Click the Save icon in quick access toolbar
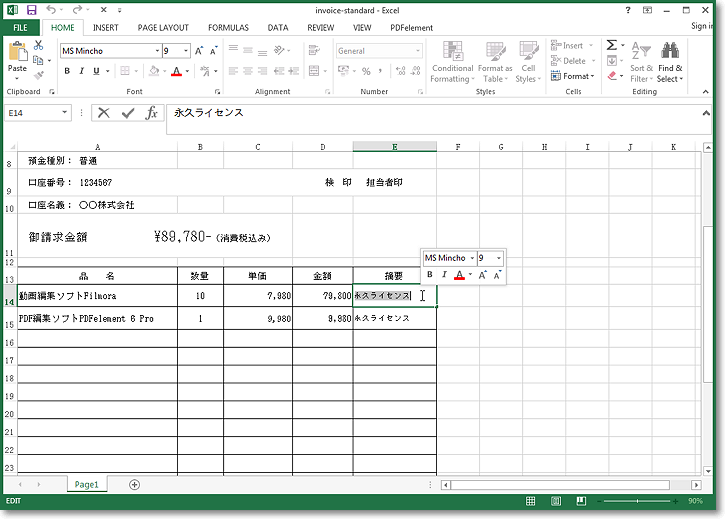725x519 pixels. tap(31, 10)
